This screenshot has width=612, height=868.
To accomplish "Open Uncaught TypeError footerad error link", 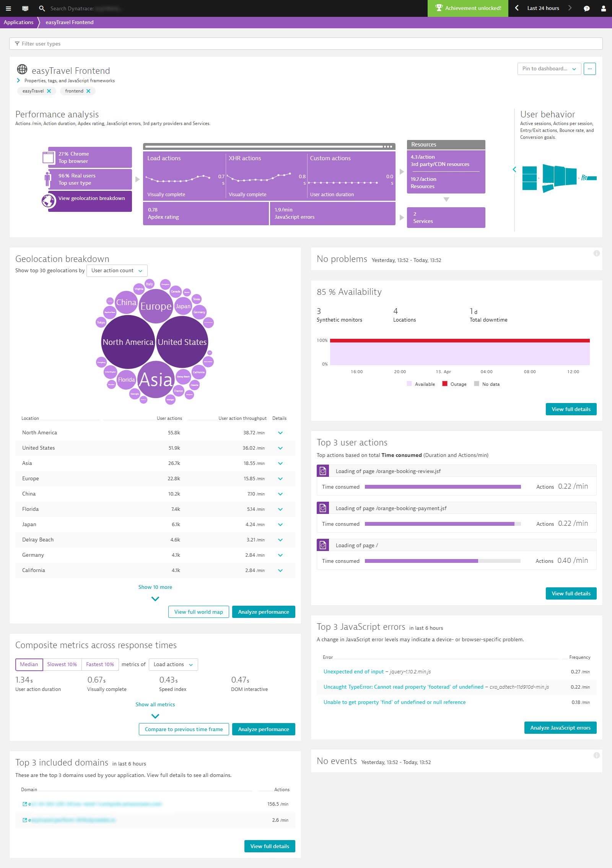I will click(404, 687).
